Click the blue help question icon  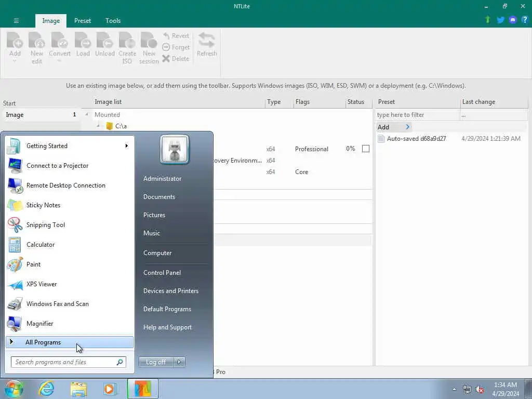525,20
